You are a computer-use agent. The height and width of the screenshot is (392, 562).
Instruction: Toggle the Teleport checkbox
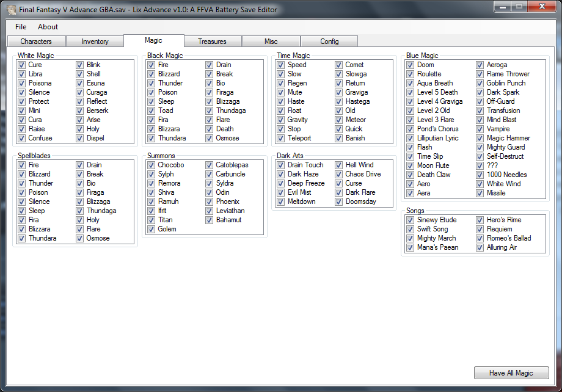(280, 138)
